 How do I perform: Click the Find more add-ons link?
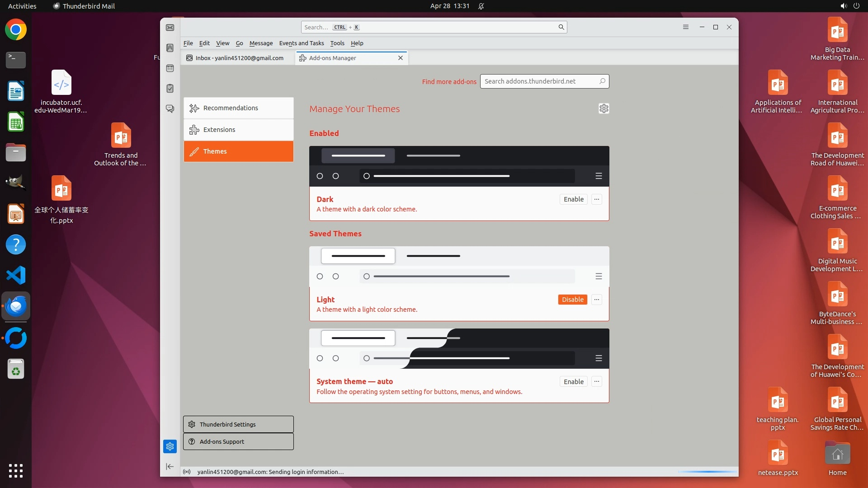click(x=449, y=82)
